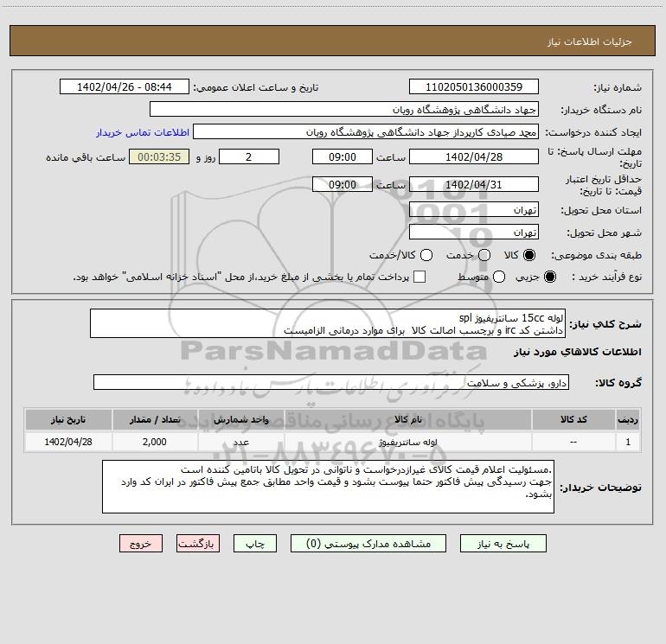Open اطلاعات تماس خریدار link
Screen dimensions: 666x644
[143, 132]
